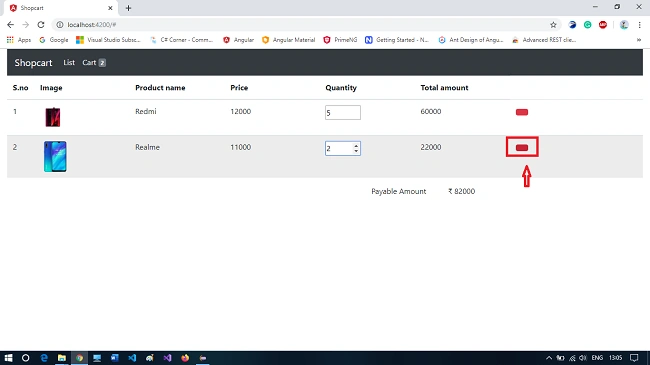The image size is (650, 365).
Task: Go back with the browser back arrow
Action: tap(10, 25)
